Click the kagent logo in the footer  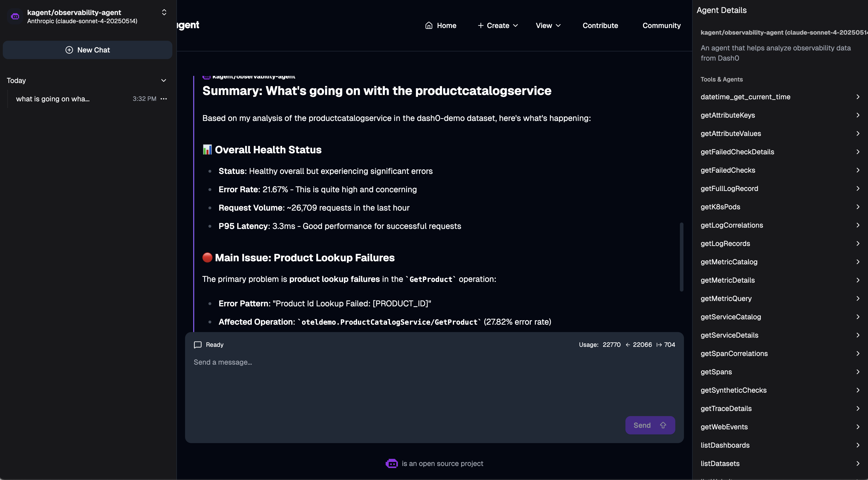pos(391,463)
